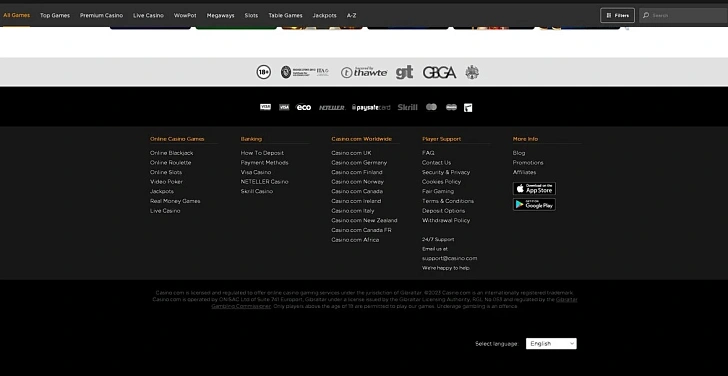Open the Select language dropdown

(x=551, y=344)
